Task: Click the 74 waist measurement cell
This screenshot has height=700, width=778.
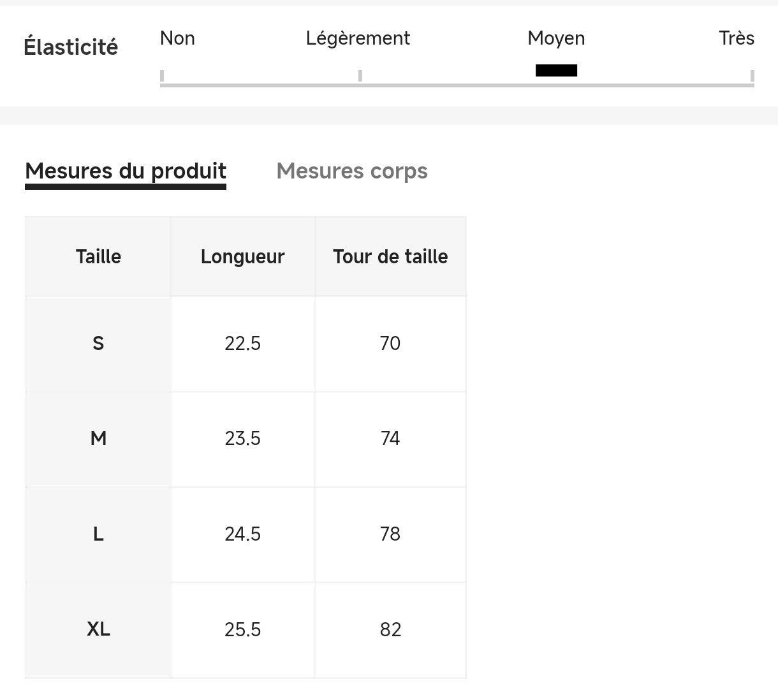Action: (390, 439)
